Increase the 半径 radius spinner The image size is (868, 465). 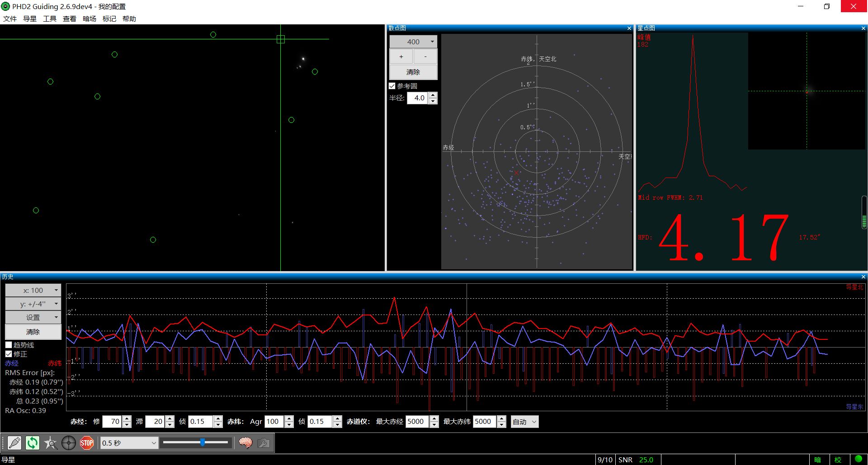[433, 95]
